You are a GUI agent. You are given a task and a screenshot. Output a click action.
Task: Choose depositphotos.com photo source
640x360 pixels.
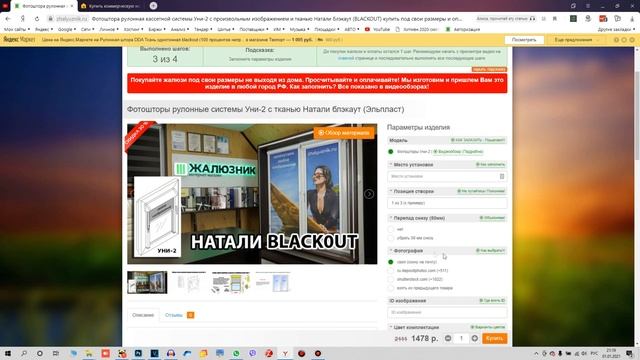391,271
